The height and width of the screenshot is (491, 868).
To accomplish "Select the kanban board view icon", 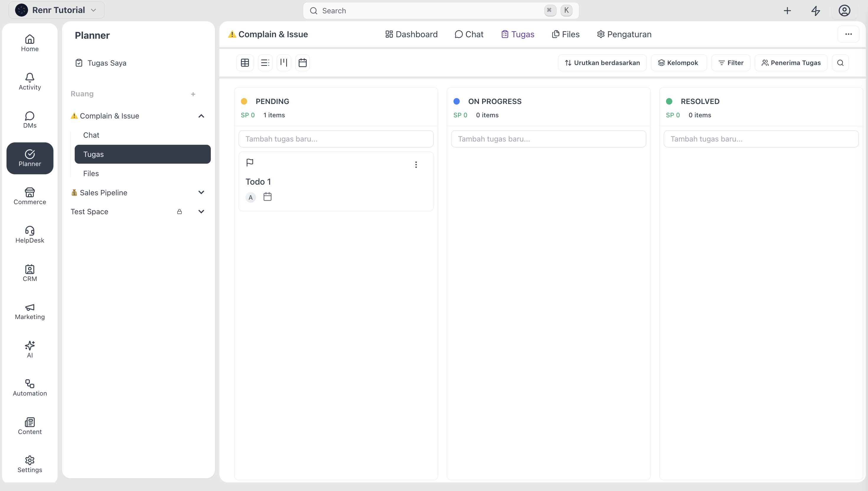I will [284, 63].
